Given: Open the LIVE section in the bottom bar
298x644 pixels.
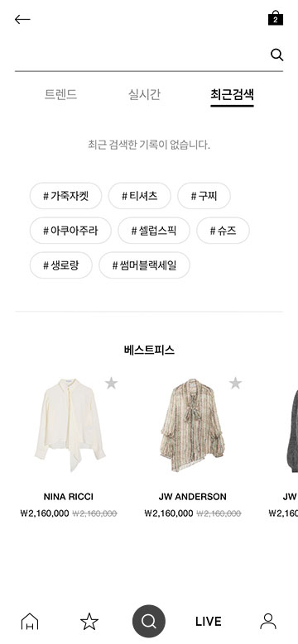Looking at the screenshot, I should [209, 622].
